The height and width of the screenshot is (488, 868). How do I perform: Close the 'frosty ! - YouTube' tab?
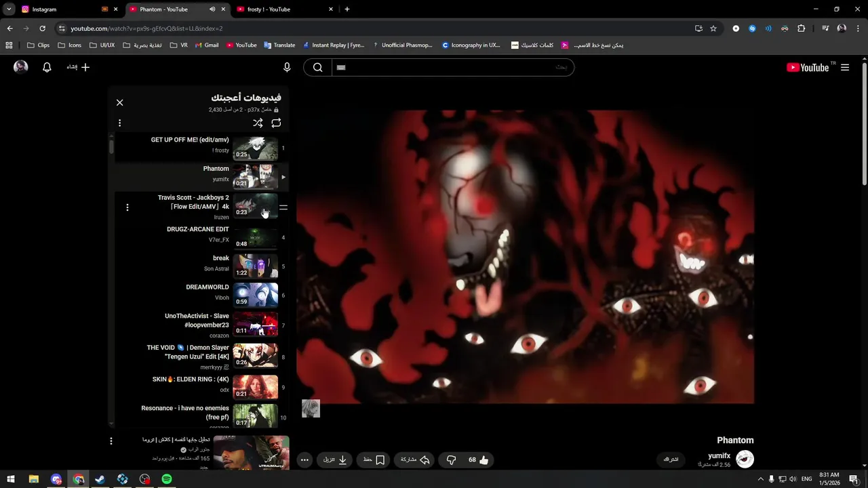coord(331,9)
